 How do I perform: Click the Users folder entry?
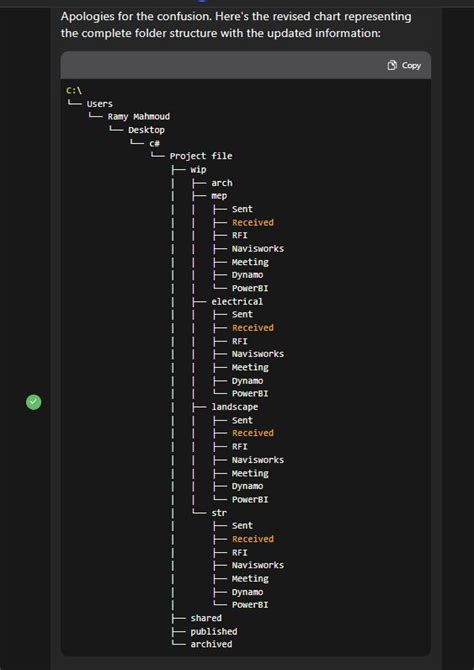tap(100, 104)
